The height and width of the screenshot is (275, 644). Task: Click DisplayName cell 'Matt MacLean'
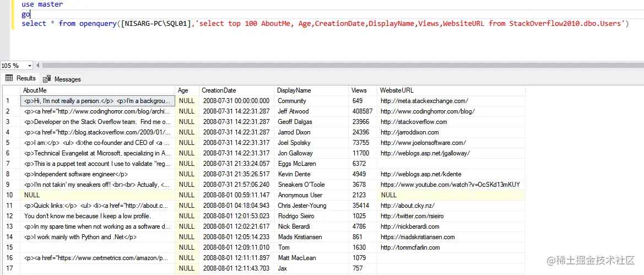[x=312, y=258]
